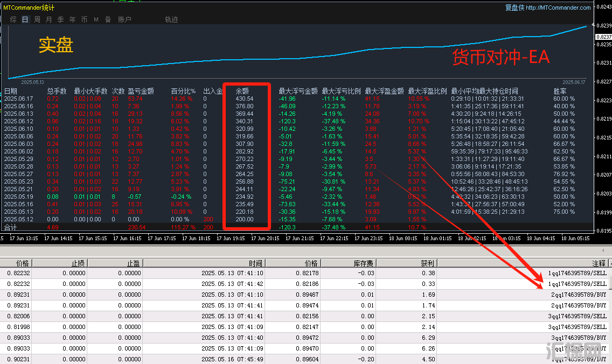
Task: Click the 2025.05.13 equity curve start date
Action: (32, 82)
